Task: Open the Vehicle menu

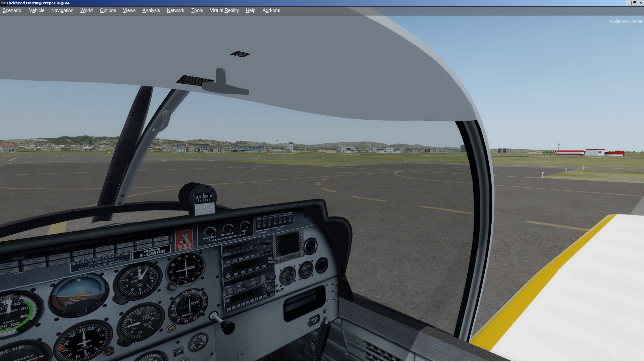Action: (37, 10)
